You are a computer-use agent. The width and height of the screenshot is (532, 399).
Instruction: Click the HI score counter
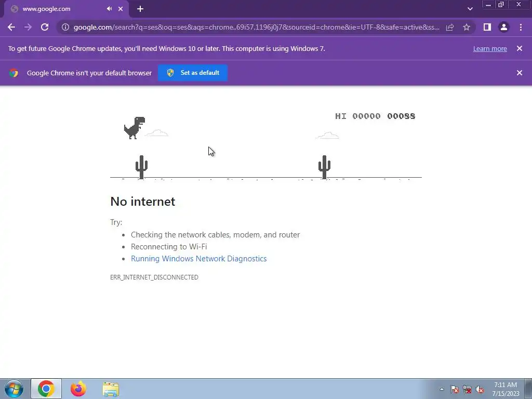pyautogui.click(x=375, y=116)
